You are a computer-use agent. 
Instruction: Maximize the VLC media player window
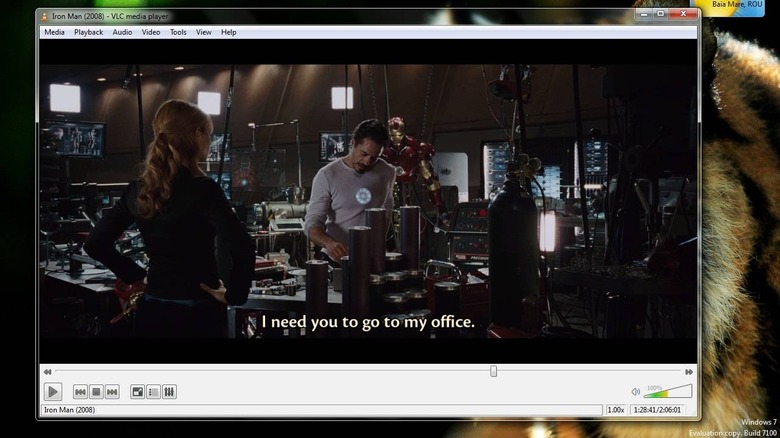tap(661, 14)
